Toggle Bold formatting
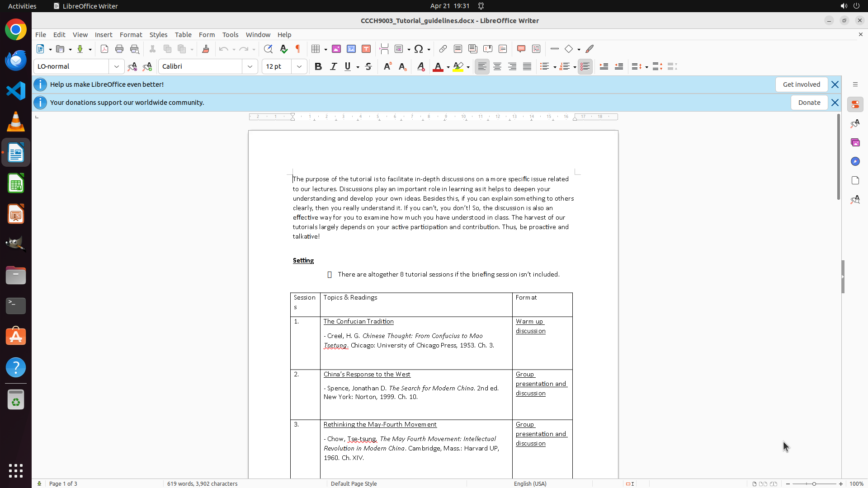 point(318,66)
